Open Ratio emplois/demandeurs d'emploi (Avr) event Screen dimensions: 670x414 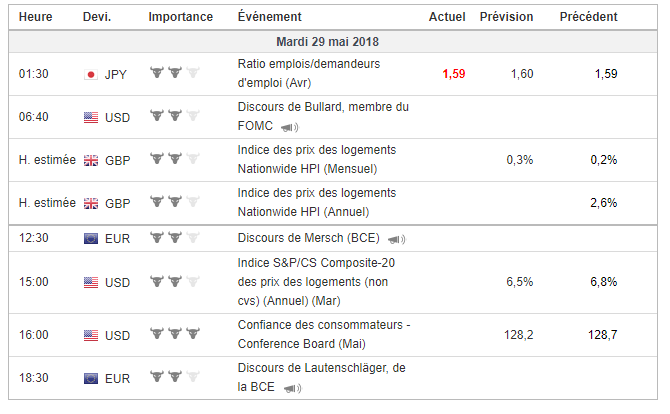pyautogui.click(x=309, y=73)
